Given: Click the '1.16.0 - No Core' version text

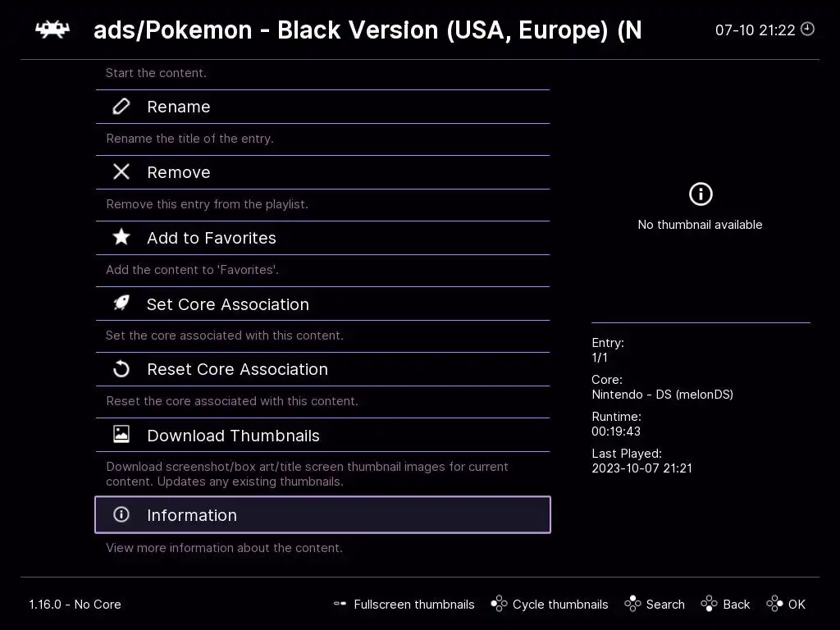Looking at the screenshot, I should pyautogui.click(x=75, y=605).
